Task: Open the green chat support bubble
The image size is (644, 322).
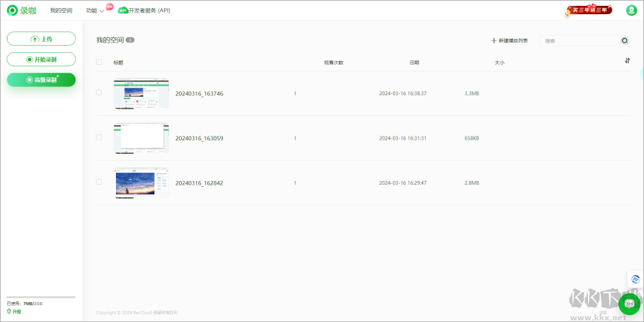Action: click(629, 304)
